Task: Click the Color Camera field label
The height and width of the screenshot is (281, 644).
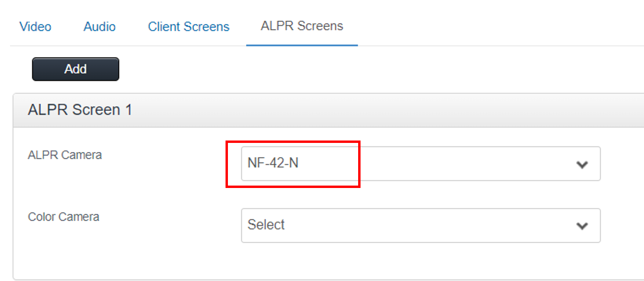Action: click(64, 217)
